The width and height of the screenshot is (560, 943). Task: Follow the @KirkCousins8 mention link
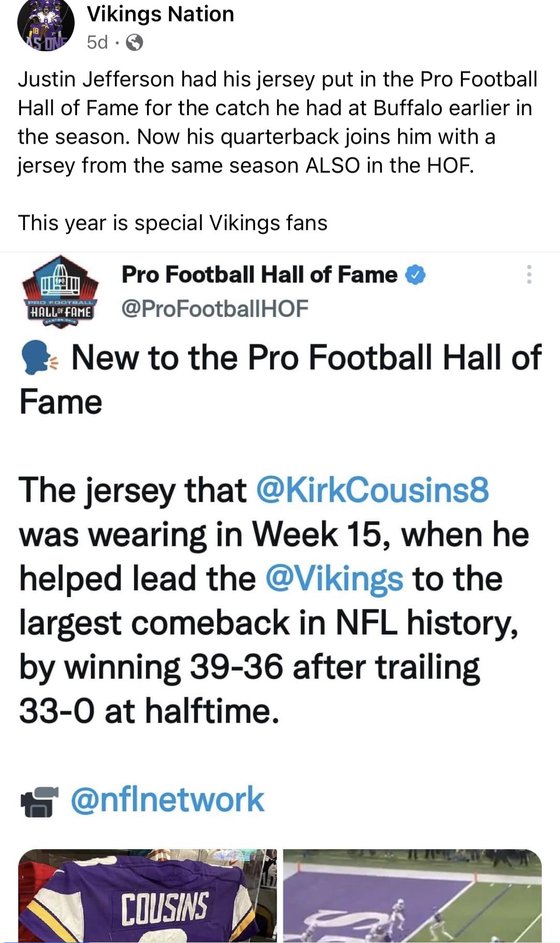tap(373, 490)
